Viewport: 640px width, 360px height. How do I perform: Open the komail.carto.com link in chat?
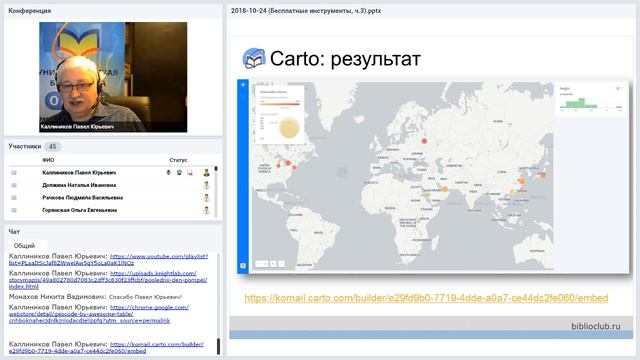[106, 347]
